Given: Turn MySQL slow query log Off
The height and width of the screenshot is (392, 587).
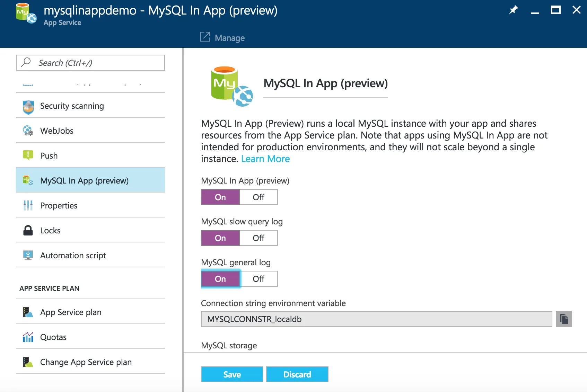Looking at the screenshot, I should [259, 238].
